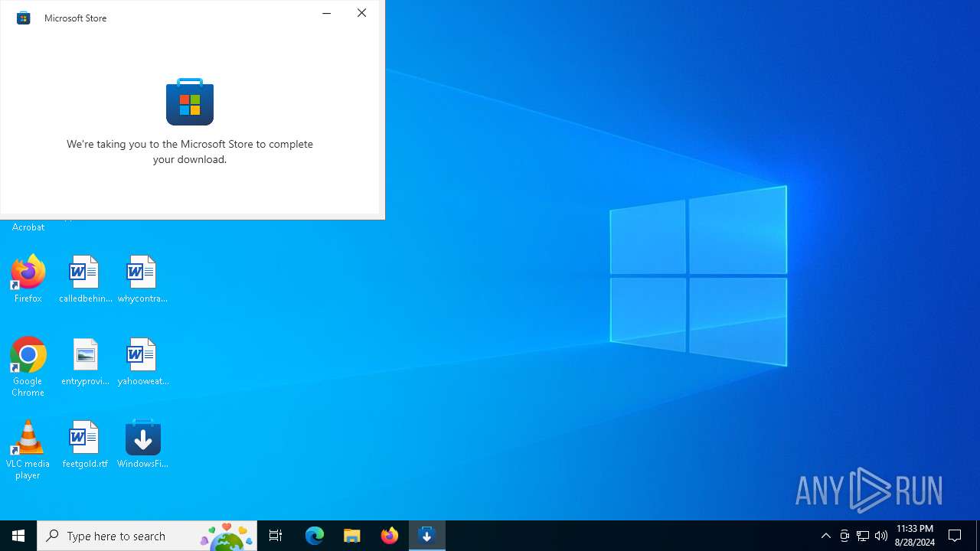Close the Microsoft Store window
Screen dimensions: 980x551
point(362,13)
